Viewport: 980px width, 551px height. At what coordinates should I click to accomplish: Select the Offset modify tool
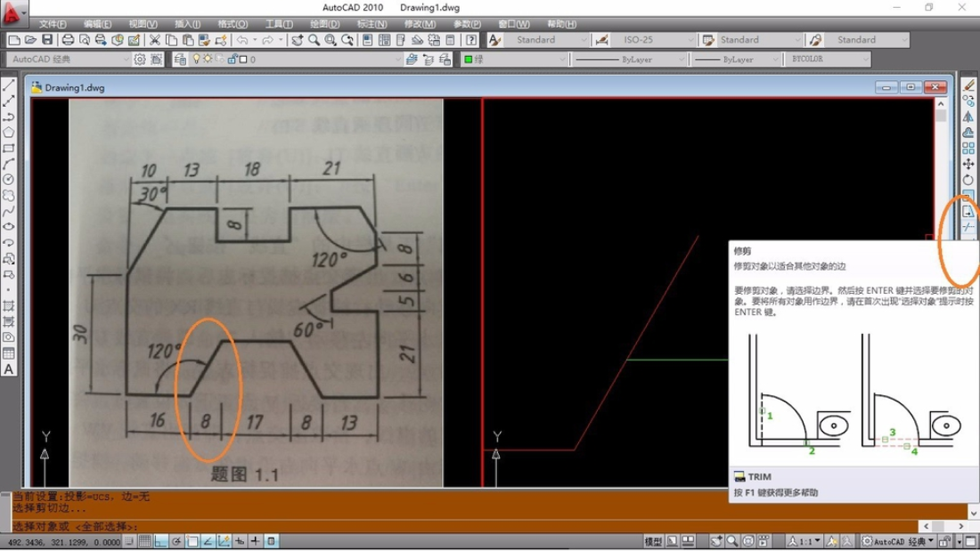(x=968, y=133)
